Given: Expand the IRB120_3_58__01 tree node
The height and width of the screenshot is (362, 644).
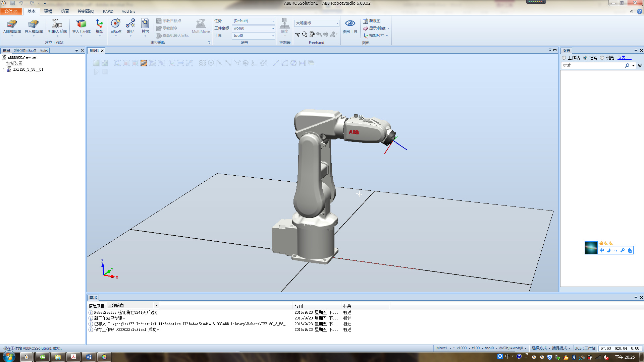Looking at the screenshot, I should 3,69.
